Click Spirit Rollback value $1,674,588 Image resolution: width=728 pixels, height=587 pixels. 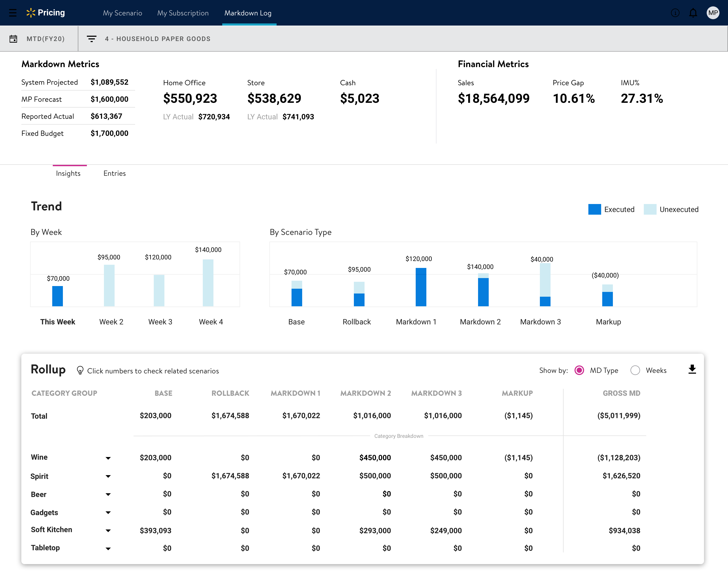click(230, 476)
